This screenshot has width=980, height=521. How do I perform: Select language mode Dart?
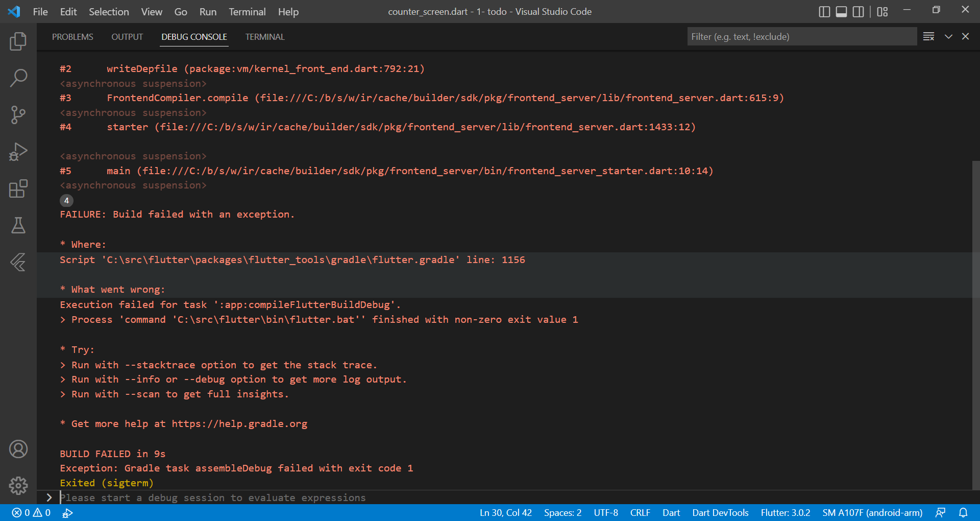click(671, 513)
